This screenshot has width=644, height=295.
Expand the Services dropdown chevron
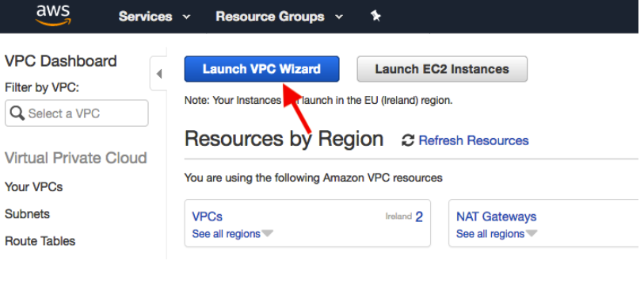click(x=186, y=17)
